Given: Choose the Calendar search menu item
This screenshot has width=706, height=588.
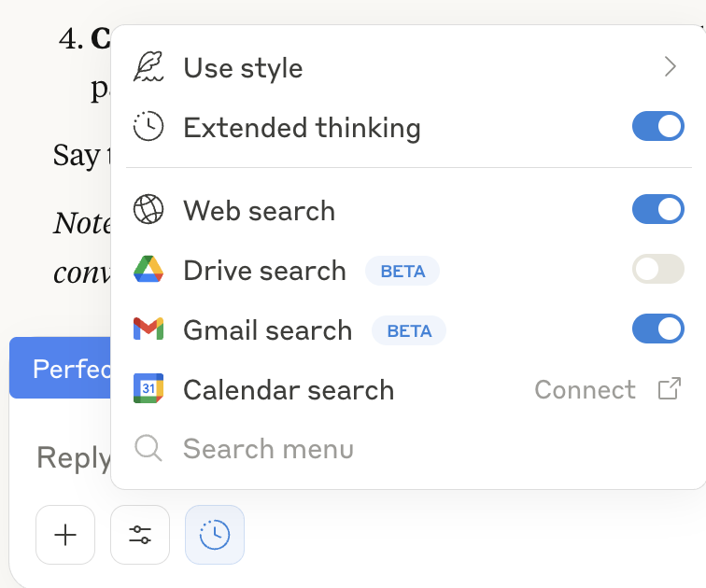Looking at the screenshot, I should [289, 390].
